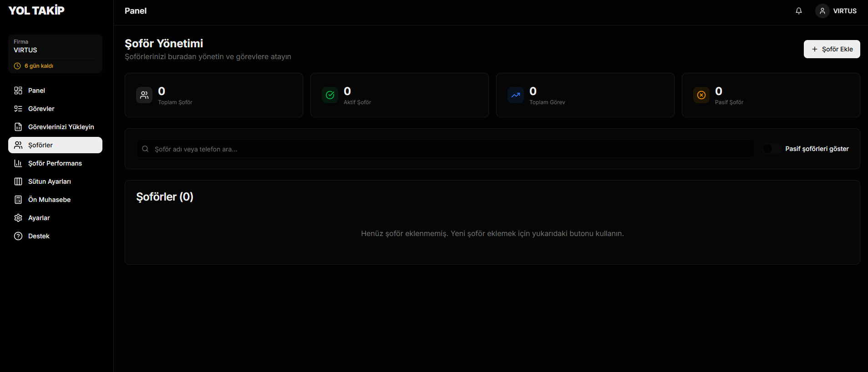Select Şoförler in the sidebar
The image size is (868, 372).
[x=41, y=145]
